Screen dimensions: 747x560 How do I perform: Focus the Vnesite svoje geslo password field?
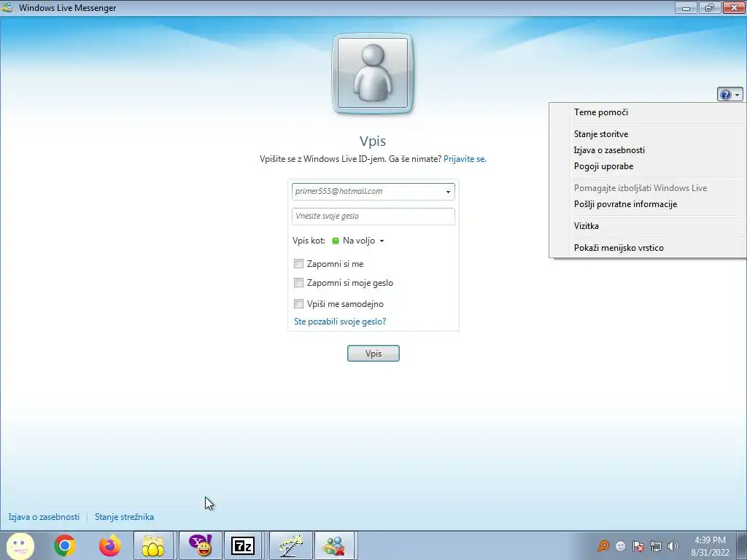click(x=373, y=216)
